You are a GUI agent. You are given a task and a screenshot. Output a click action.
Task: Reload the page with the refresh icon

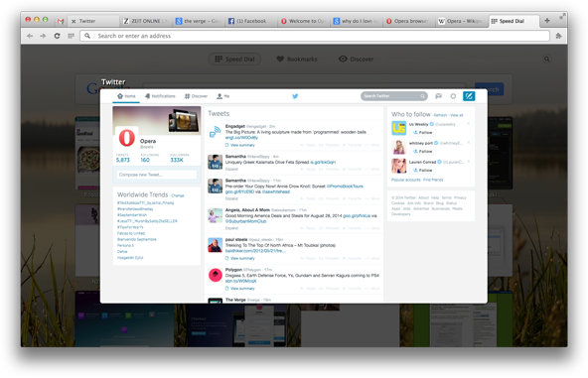pos(57,36)
